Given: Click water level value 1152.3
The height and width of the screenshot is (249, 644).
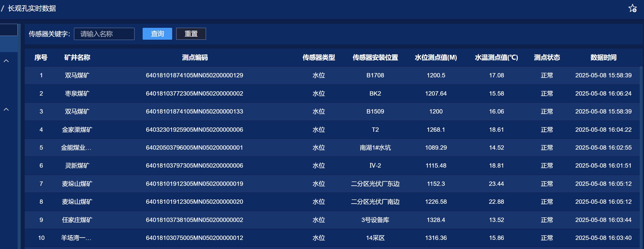Looking at the screenshot, I should coord(436,184).
